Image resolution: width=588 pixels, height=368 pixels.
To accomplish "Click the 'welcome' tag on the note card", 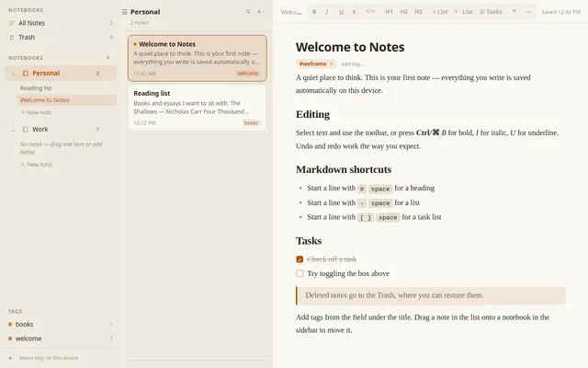I will (x=248, y=74).
